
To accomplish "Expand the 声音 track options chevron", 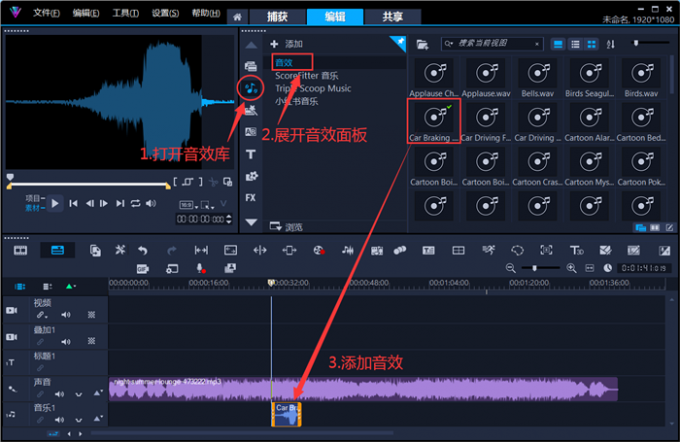I will pos(78,395).
